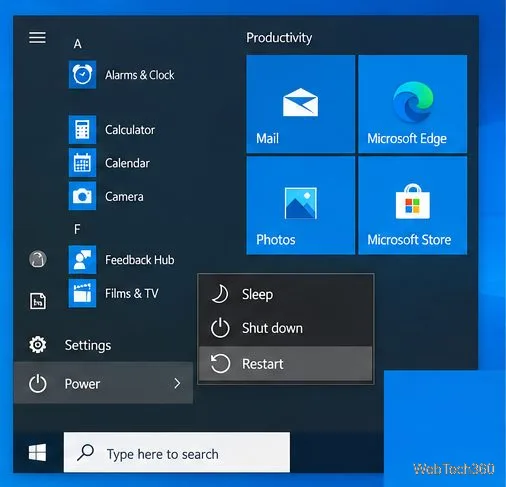Open the Calendar app icon
506x487 pixels.
[82, 163]
